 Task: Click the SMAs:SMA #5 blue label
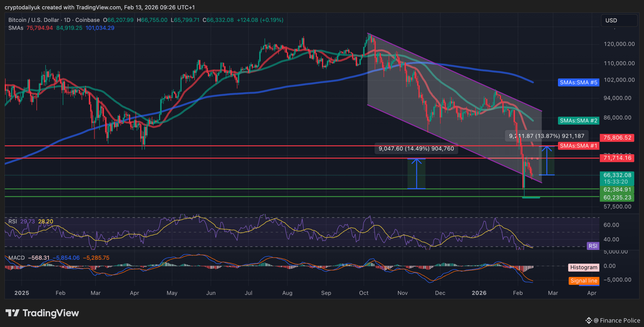pyautogui.click(x=578, y=82)
